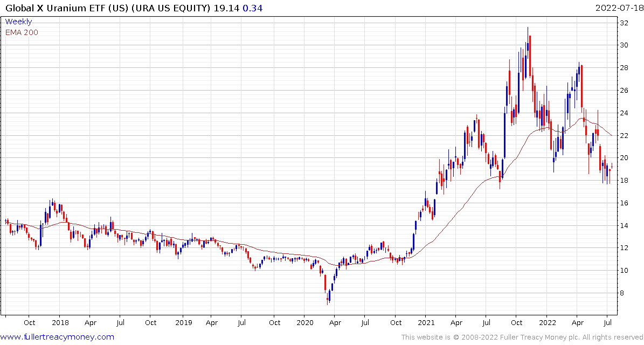Screen dimensions: 644x345
Task: Click the 'Weekly' label
Action: tap(18, 22)
